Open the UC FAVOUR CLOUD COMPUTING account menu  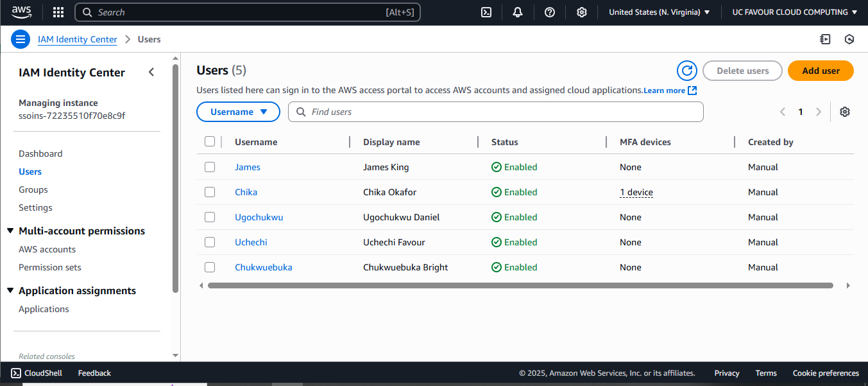[794, 12]
